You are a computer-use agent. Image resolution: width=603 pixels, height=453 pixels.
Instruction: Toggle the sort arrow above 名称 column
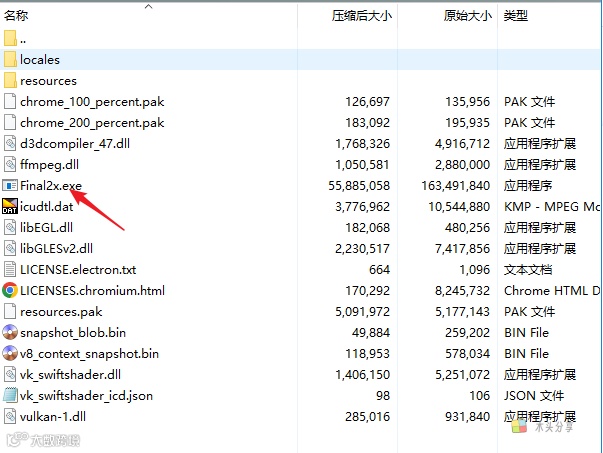tap(148, 6)
